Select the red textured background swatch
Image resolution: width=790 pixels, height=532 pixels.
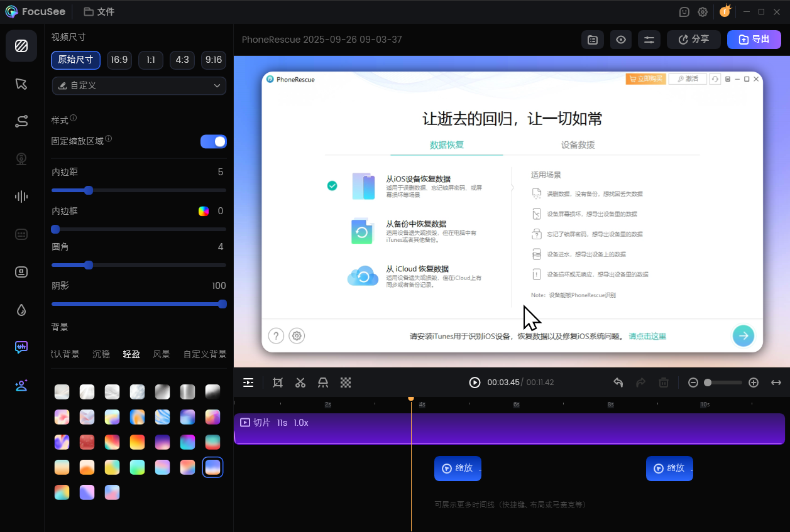tap(87, 442)
